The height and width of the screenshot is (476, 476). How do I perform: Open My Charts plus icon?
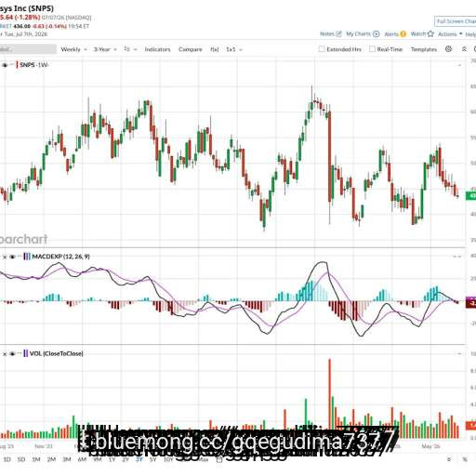376,33
